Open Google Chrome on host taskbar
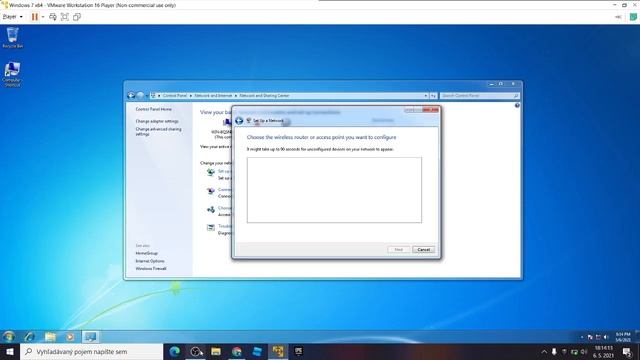This screenshot has width=640, height=360. pos(236,351)
